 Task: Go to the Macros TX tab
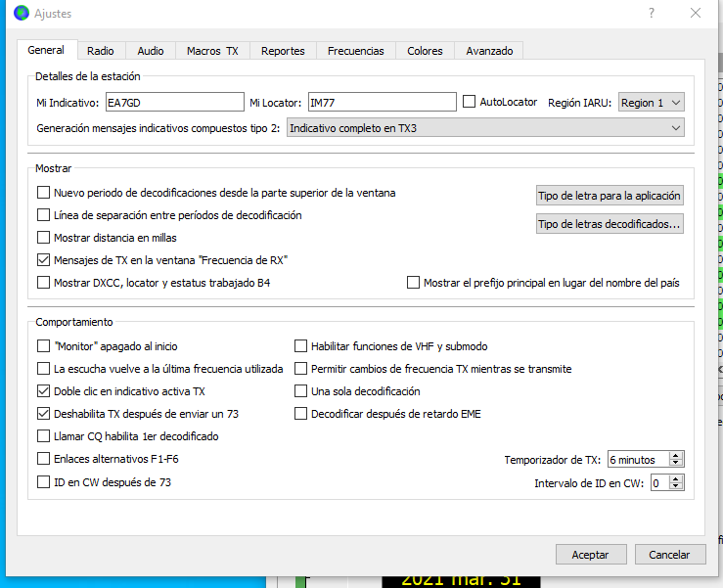(x=212, y=51)
